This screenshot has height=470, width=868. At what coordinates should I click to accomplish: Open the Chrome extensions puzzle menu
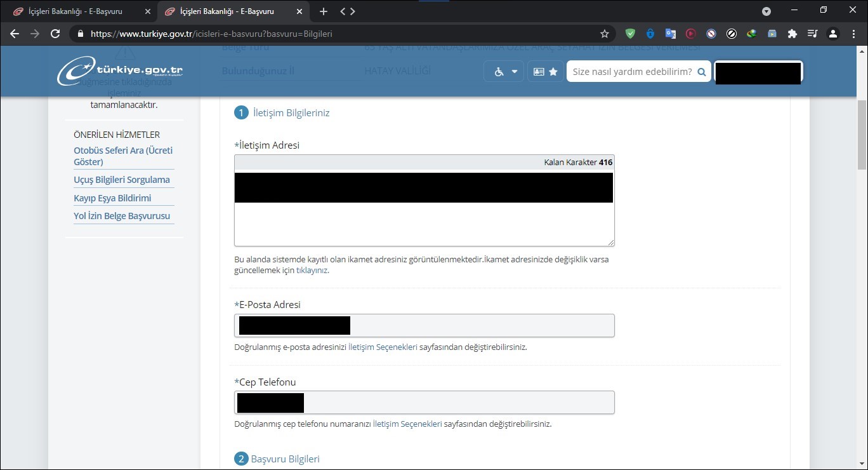pyautogui.click(x=792, y=34)
